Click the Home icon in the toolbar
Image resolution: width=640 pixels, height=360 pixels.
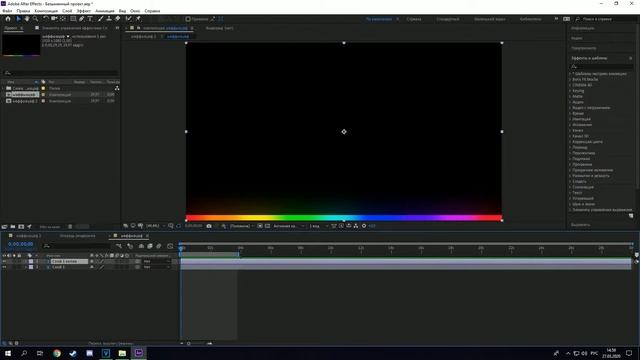tap(8, 19)
